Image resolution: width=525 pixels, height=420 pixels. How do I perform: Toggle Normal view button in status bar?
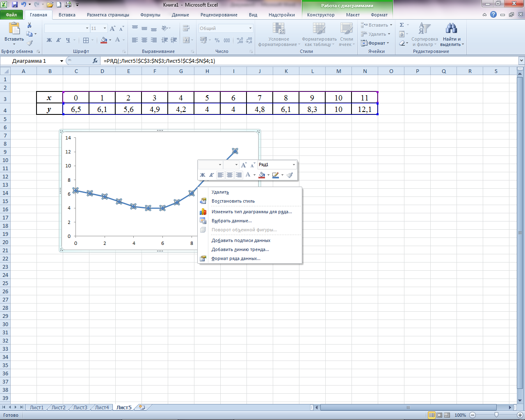tap(431, 415)
